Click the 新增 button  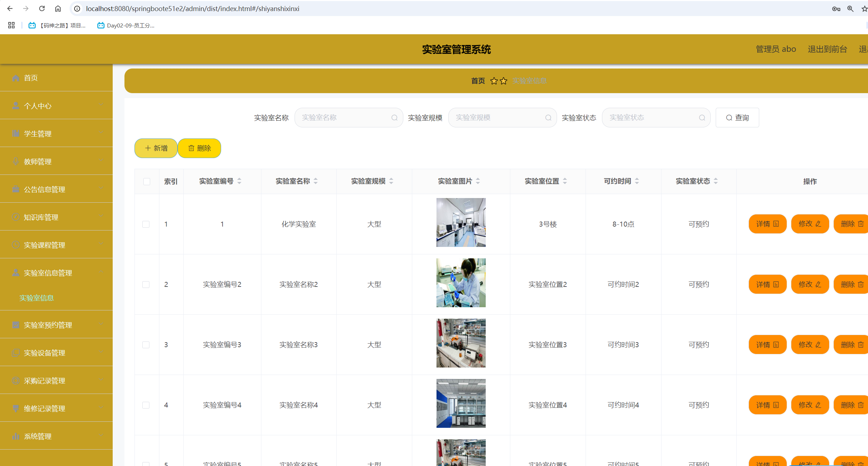[156, 148]
